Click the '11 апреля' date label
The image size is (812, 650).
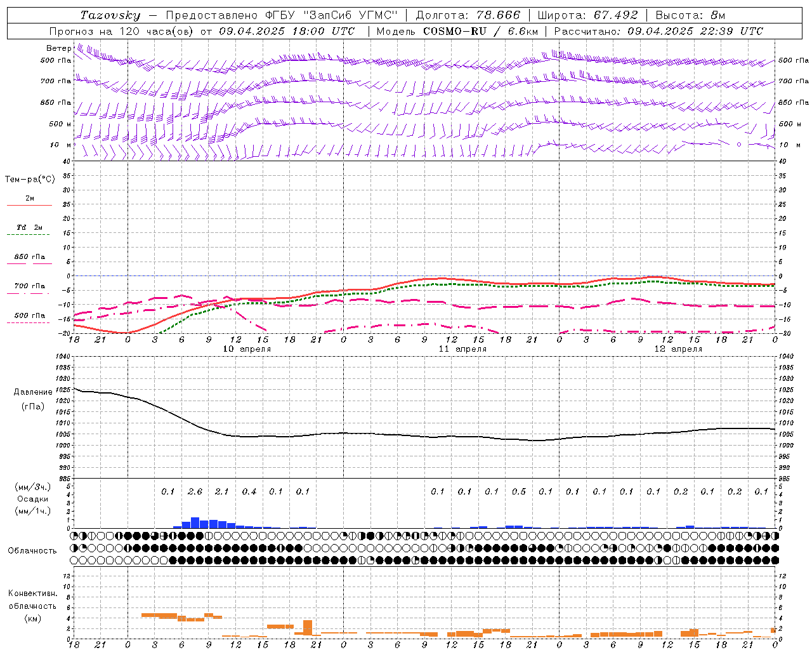[x=462, y=349]
